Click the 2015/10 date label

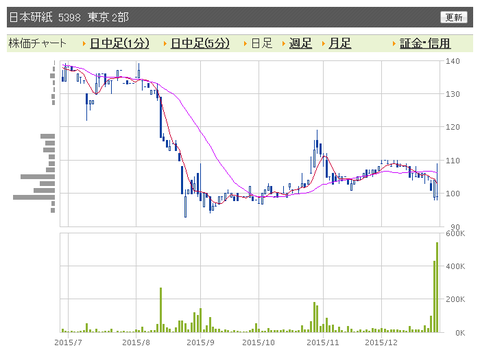click(259, 342)
